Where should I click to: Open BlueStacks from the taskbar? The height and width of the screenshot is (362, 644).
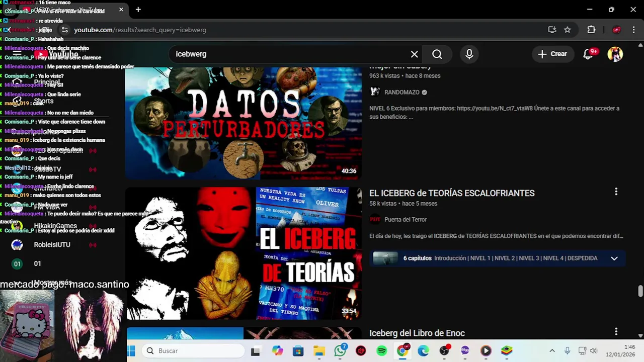[x=507, y=351]
